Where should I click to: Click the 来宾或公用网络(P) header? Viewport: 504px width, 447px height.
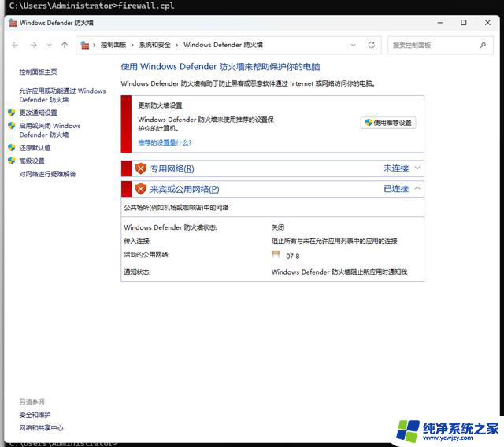(x=184, y=189)
